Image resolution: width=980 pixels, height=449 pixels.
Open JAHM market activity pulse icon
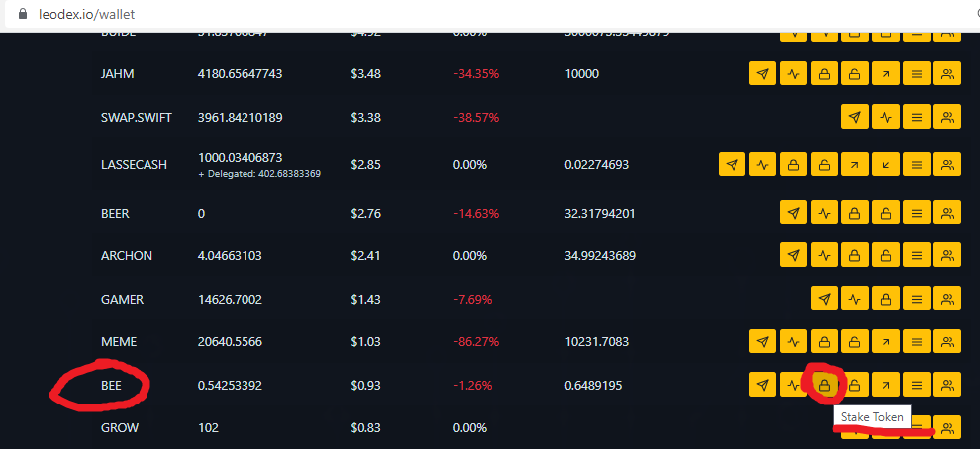click(793, 74)
